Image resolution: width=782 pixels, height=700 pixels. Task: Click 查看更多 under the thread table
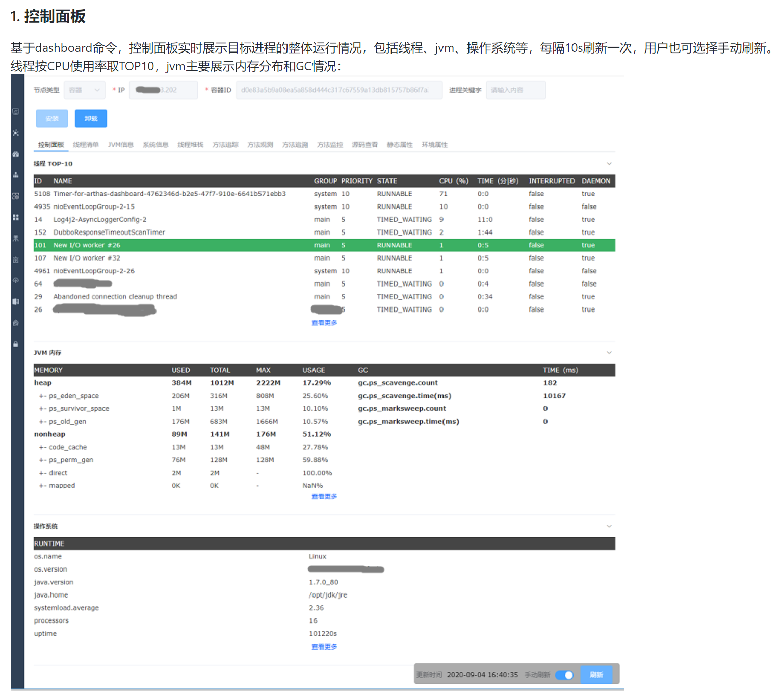click(324, 323)
